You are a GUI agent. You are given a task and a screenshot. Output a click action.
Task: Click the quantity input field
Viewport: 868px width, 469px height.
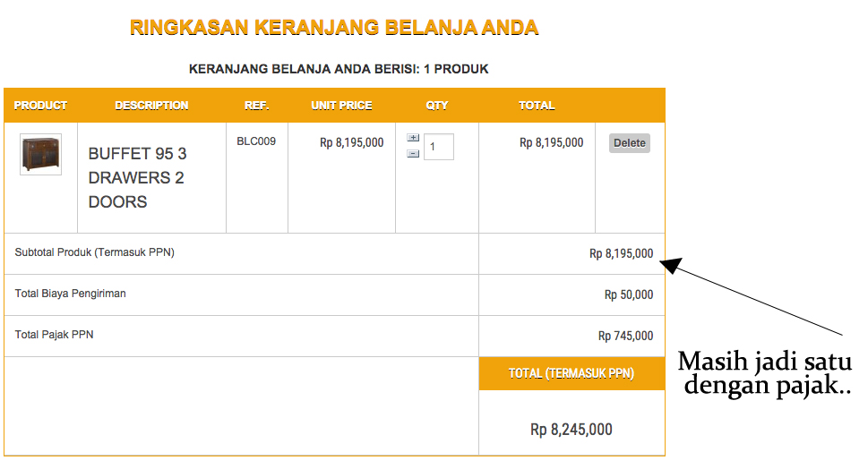[439, 147]
